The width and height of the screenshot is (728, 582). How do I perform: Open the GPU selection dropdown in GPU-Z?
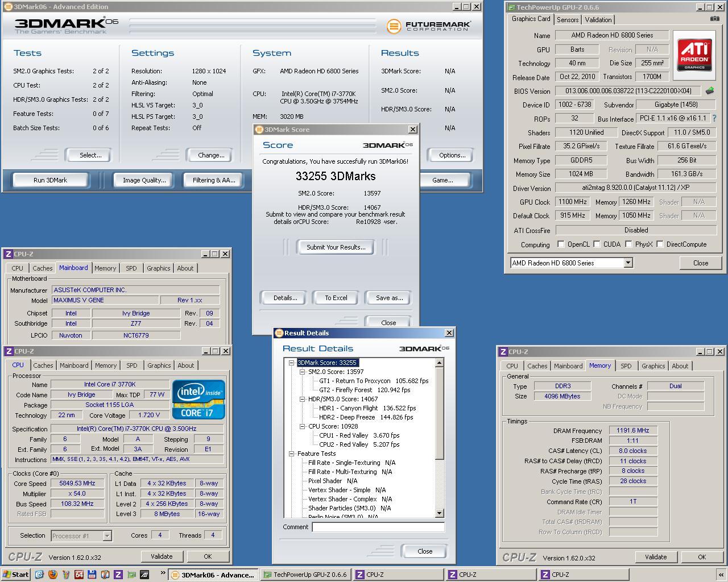pos(628,263)
